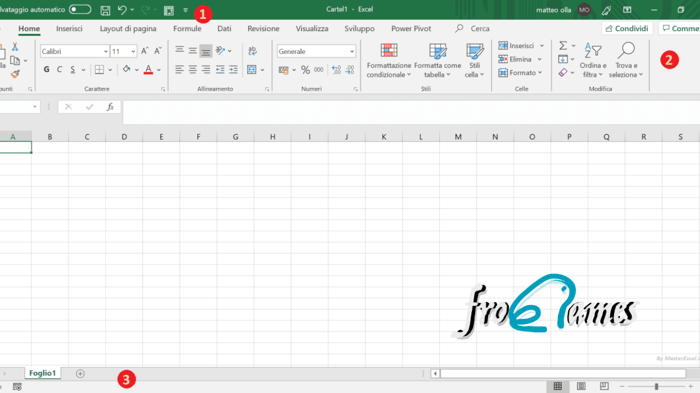
Task: Increase decimal places
Action: 337,70
